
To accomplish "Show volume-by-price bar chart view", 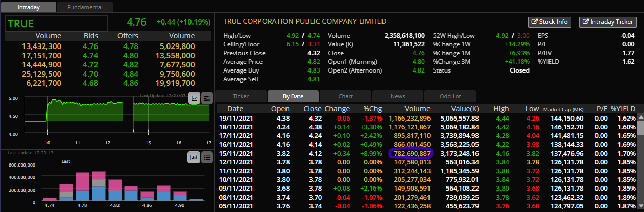I will coord(194,157).
